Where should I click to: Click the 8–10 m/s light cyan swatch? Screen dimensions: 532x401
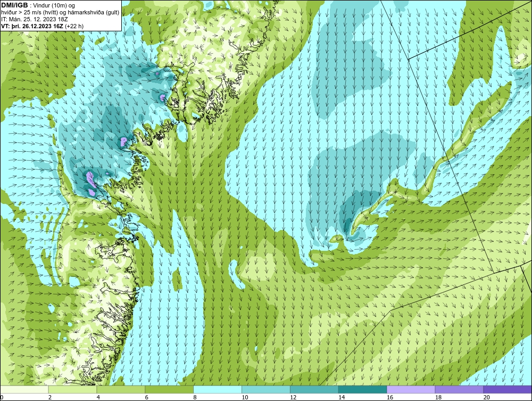pyautogui.click(x=218, y=389)
